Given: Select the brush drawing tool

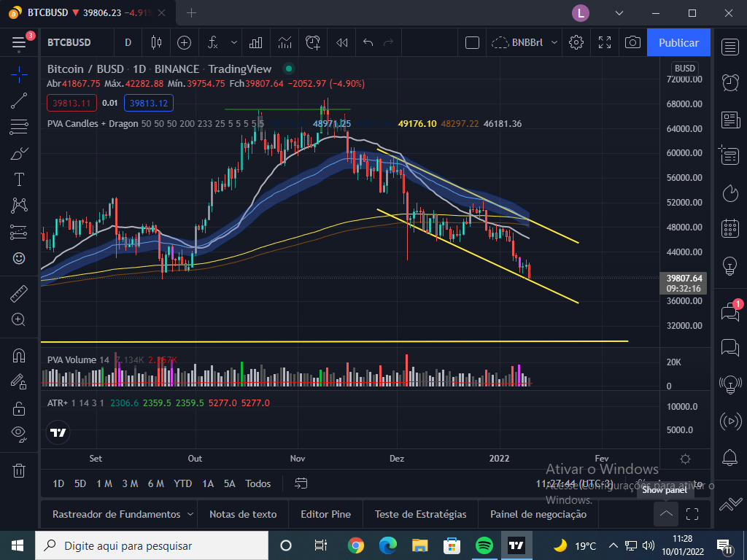Looking at the screenshot, I should 18,154.
